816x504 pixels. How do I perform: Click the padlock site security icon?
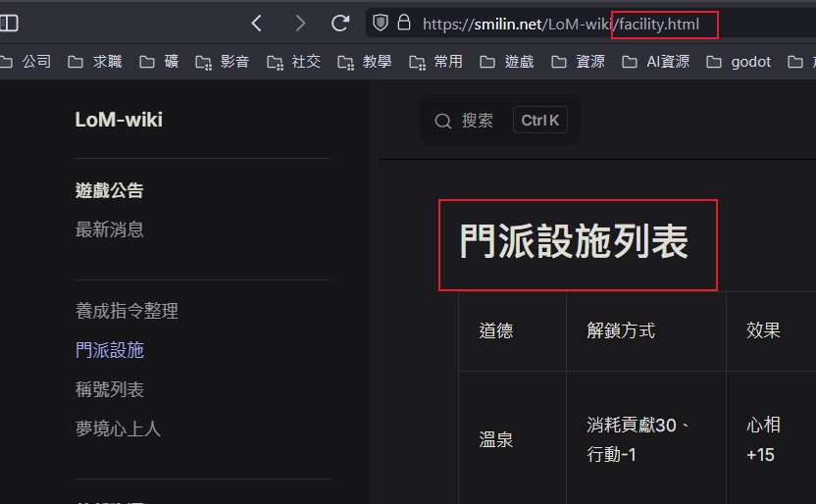pos(404,23)
